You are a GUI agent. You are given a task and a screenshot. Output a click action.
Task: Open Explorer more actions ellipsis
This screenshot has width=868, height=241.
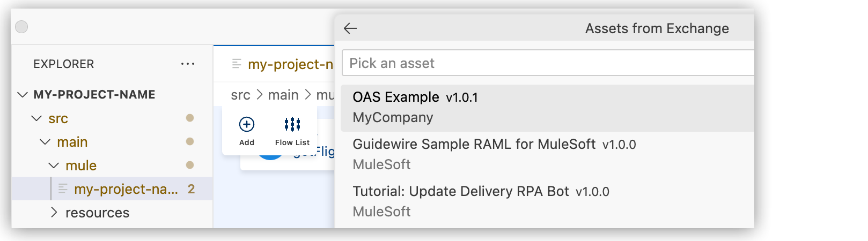(x=188, y=64)
